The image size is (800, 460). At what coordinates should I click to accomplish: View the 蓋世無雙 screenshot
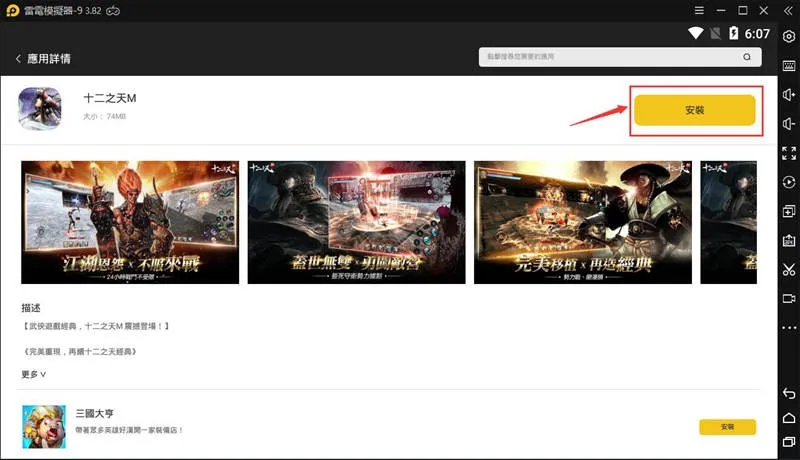pos(356,222)
